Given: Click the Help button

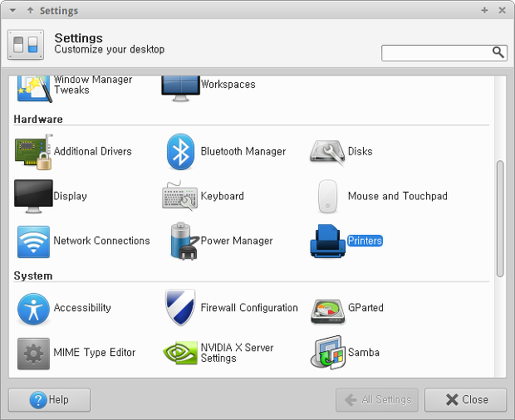Looking at the screenshot, I should pos(49,399).
